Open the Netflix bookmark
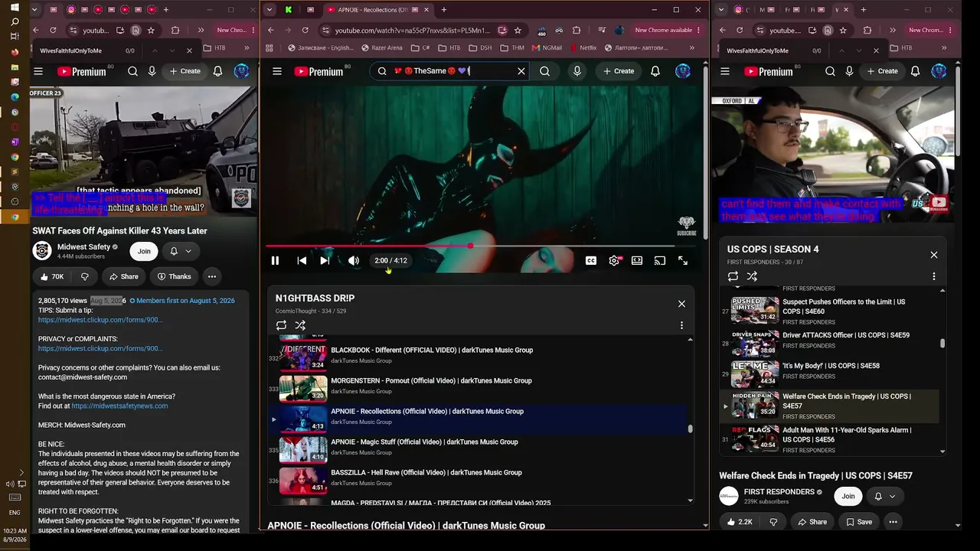This screenshot has height=551, width=980. click(x=583, y=47)
